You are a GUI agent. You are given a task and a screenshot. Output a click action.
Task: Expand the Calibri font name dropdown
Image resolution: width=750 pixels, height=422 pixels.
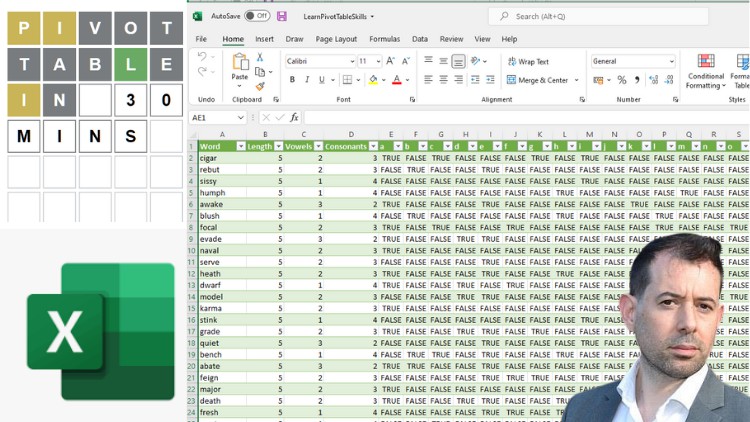pos(352,61)
